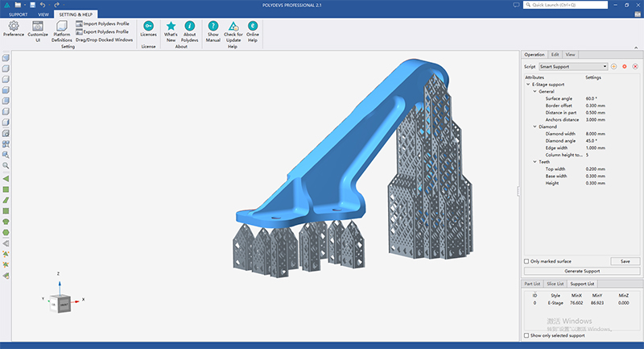Open the Licenses key icon

pyautogui.click(x=148, y=26)
